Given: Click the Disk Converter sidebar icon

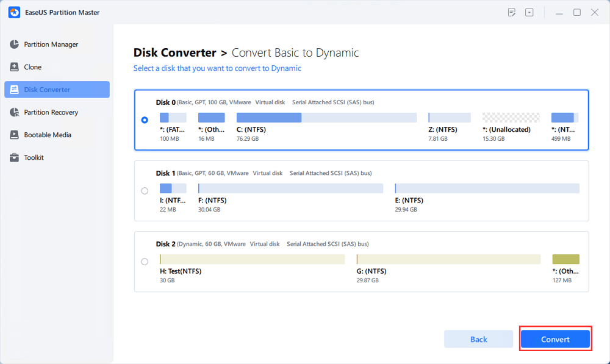Looking at the screenshot, I should (x=14, y=90).
